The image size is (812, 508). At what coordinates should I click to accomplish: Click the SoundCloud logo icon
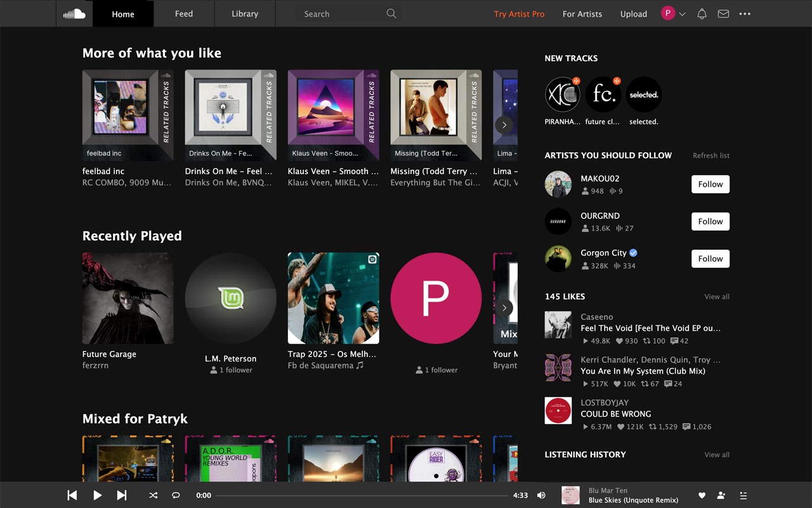(74, 13)
